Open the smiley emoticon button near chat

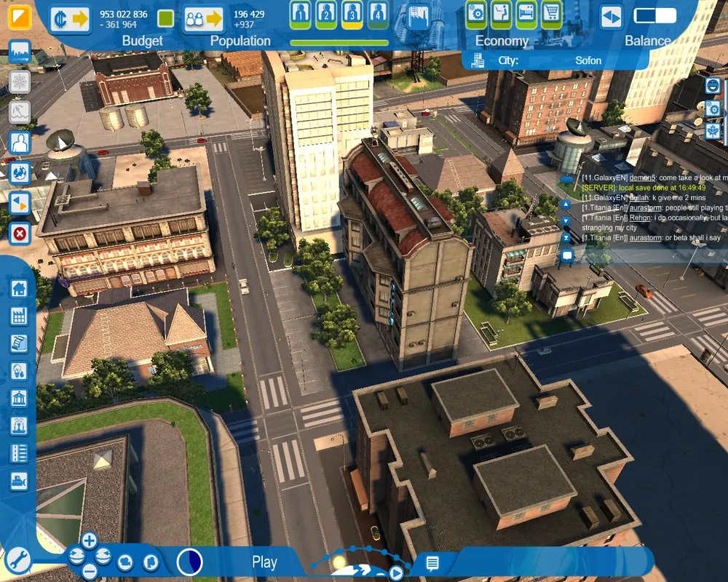tap(713, 86)
